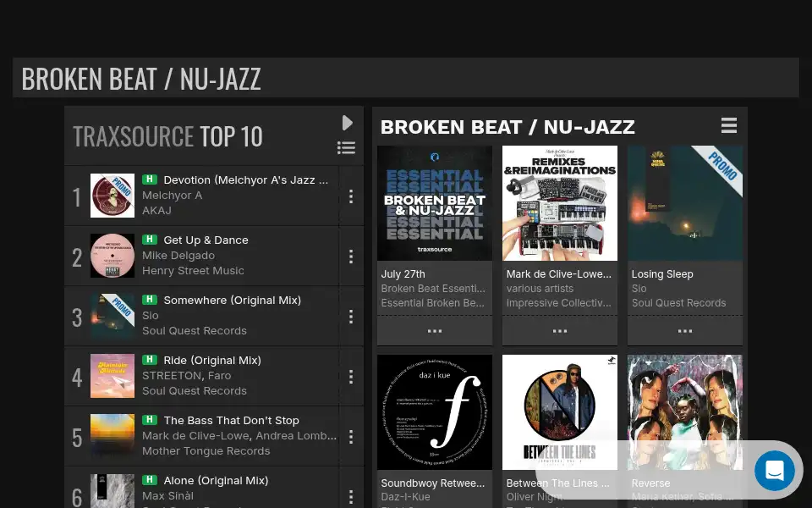Screen dimensions: 812x508
Task: Open Mark de Clive-Lowe... release title
Action: pyautogui.click(x=559, y=274)
